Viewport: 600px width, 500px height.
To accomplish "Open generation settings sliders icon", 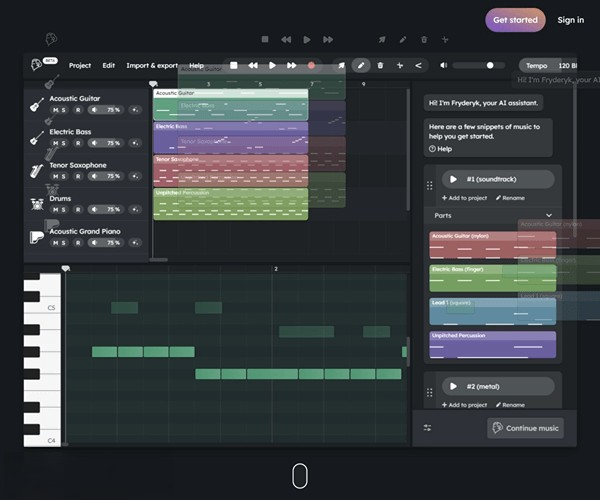I will (x=427, y=428).
